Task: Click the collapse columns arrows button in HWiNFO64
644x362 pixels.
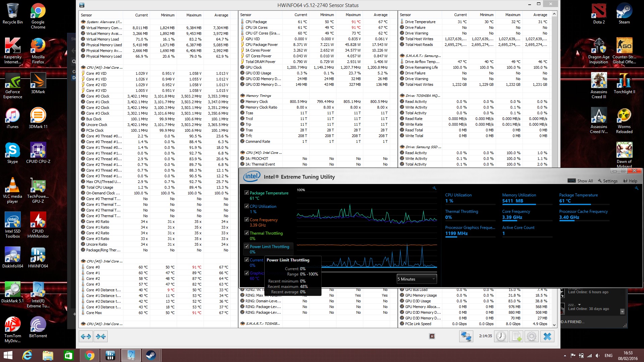Action: pyautogui.click(x=101, y=336)
